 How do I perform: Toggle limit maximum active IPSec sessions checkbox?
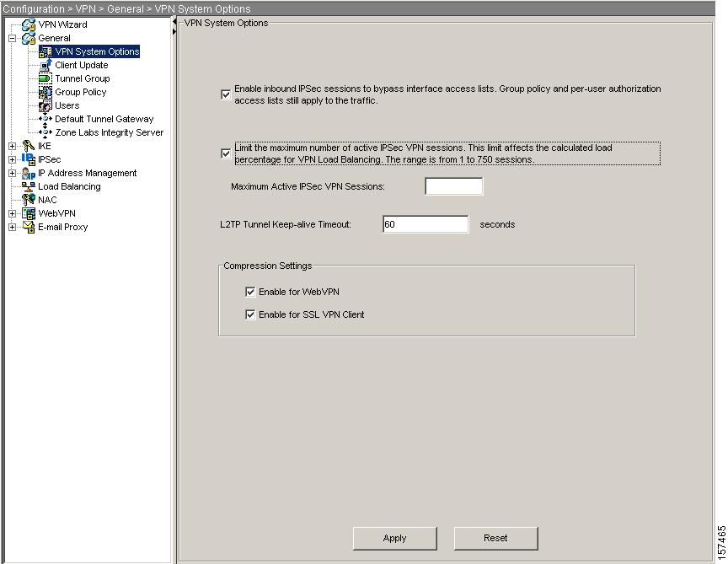(x=226, y=153)
